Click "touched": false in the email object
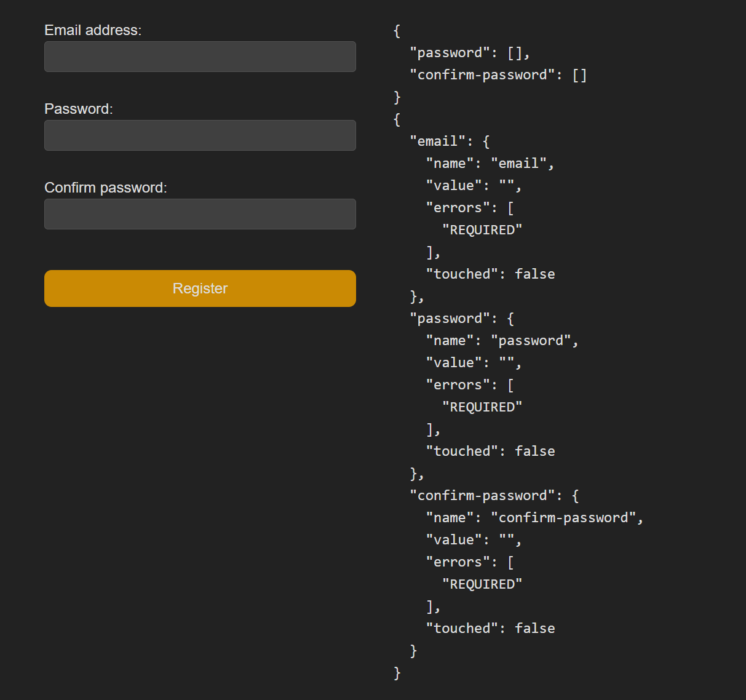The width and height of the screenshot is (746, 700). point(490,274)
